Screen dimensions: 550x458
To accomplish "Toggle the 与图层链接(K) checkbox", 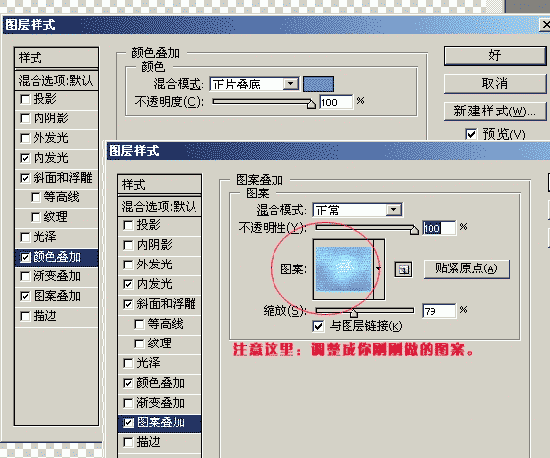I will (x=318, y=326).
